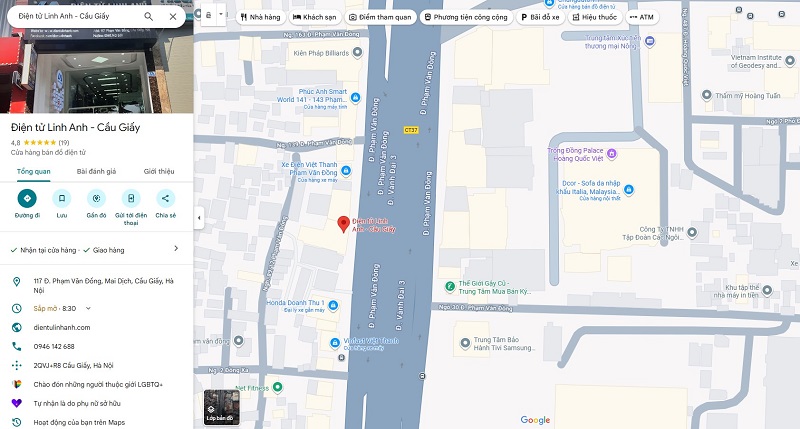Click the Trung tâm Xúc tiến thương mại marker

pos(649,41)
